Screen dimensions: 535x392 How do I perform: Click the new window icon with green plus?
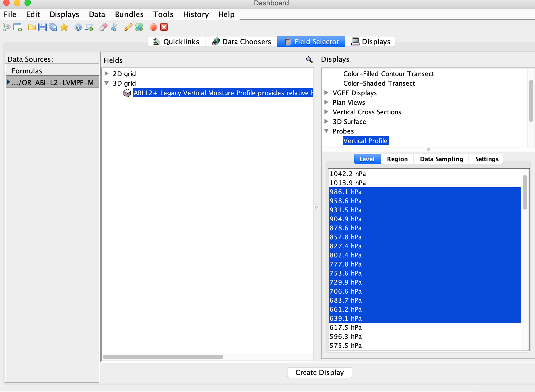(x=18, y=27)
